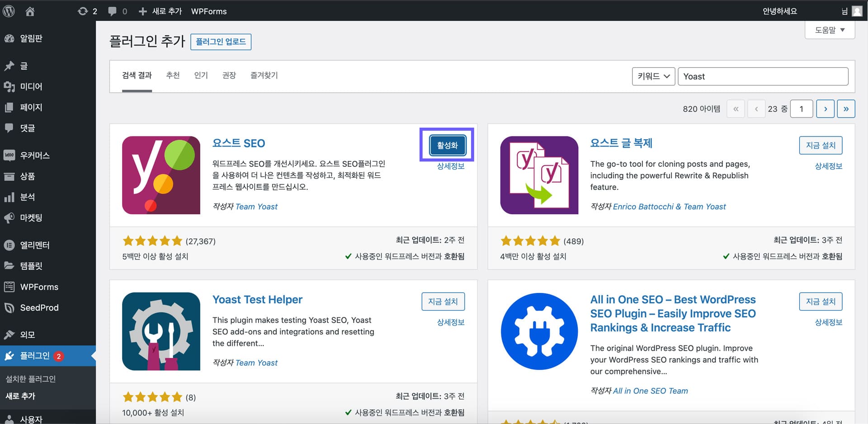This screenshot has height=424, width=868.
Task: Click 안녕하세요 greeting in admin bar
Action: click(779, 11)
